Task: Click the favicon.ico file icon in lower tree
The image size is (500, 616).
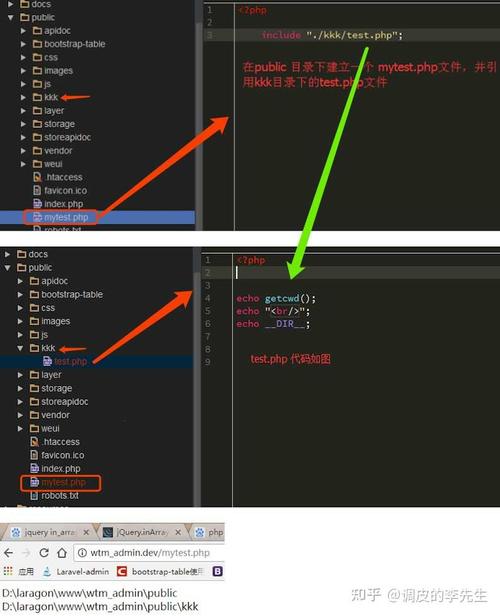Action: (x=35, y=455)
